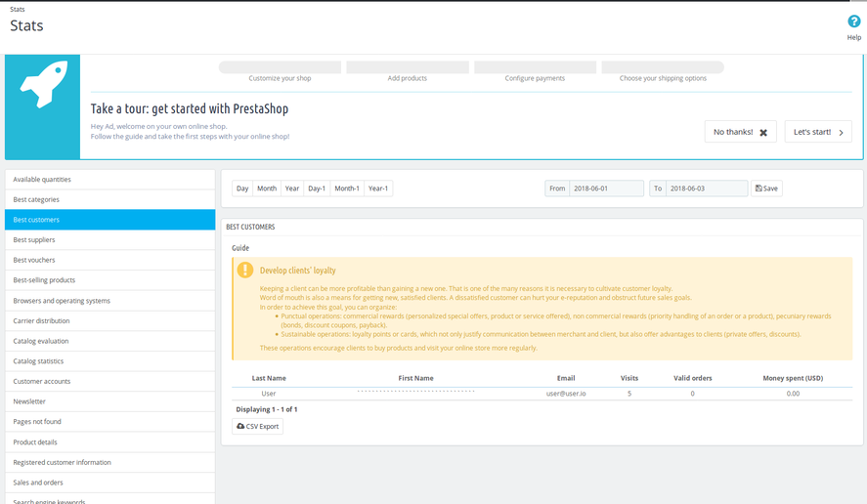This screenshot has width=867, height=504.
Task: Click the Money spent (USD) header
Action: point(793,379)
